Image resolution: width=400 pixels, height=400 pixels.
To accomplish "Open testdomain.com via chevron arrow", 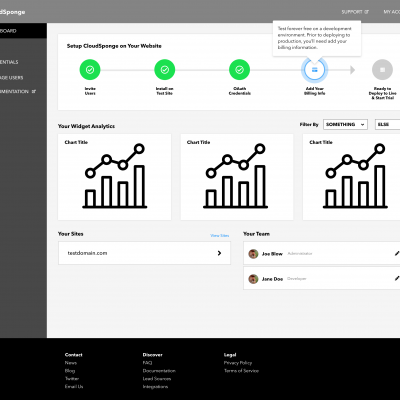I will coord(219,253).
